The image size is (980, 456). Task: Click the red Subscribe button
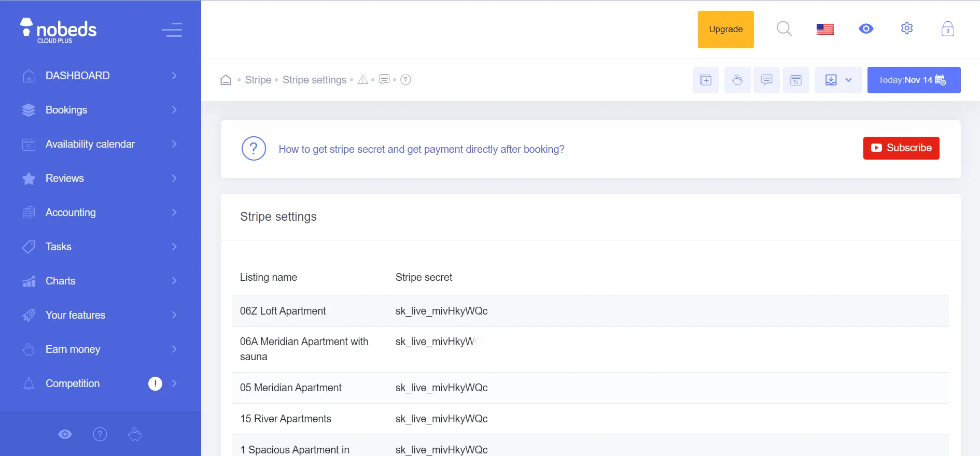(x=901, y=148)
